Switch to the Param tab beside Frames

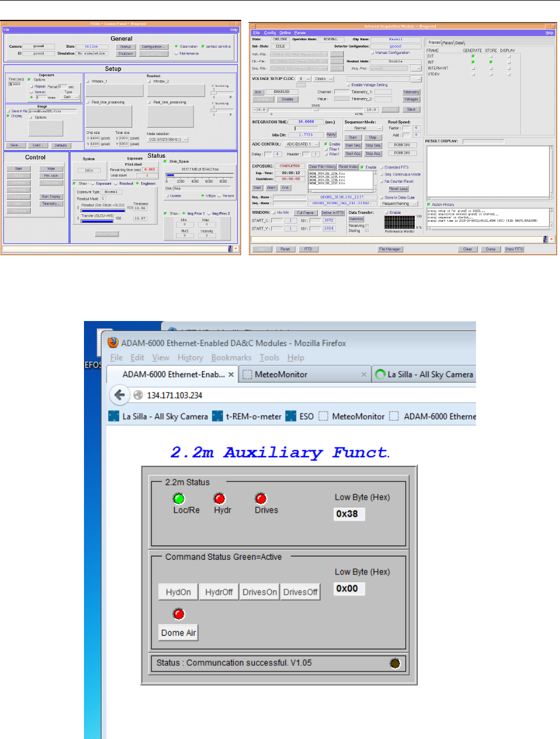448,43
